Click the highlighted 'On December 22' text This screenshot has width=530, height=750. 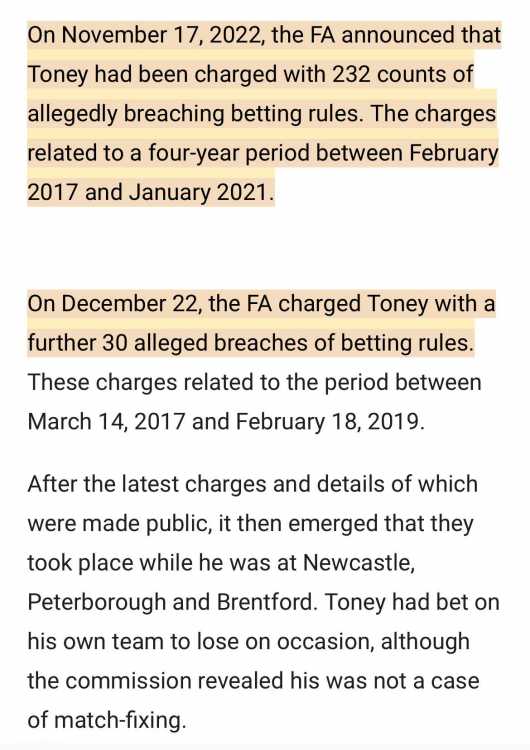click(x=114, y=304)
